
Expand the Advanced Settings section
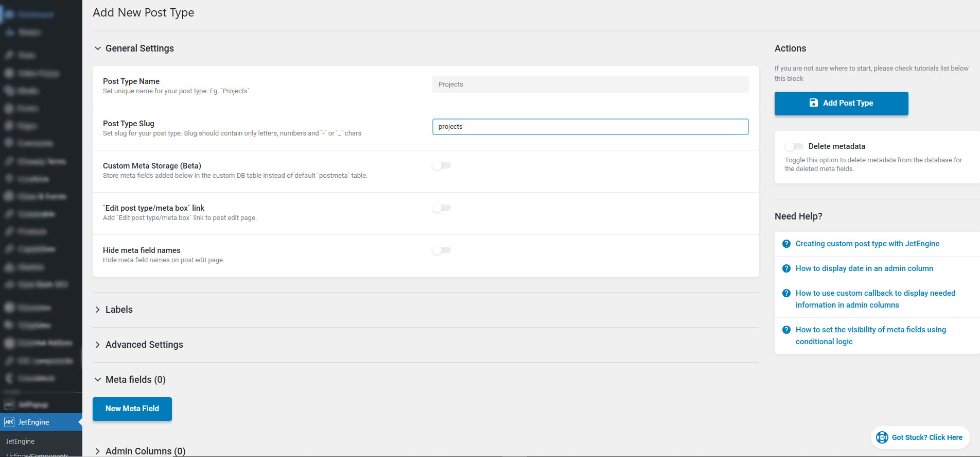click(x=98, y=345)
